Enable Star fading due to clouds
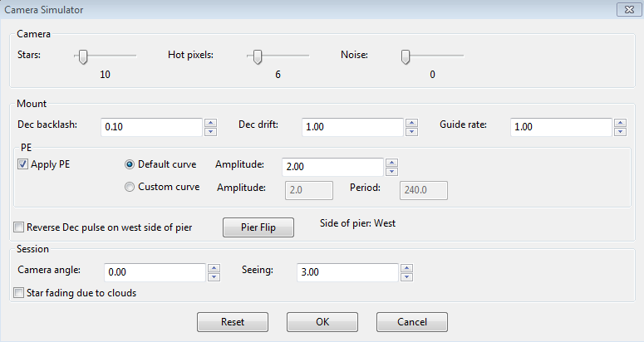This screenshot has width=644, height=342. [x=19, y=292]
